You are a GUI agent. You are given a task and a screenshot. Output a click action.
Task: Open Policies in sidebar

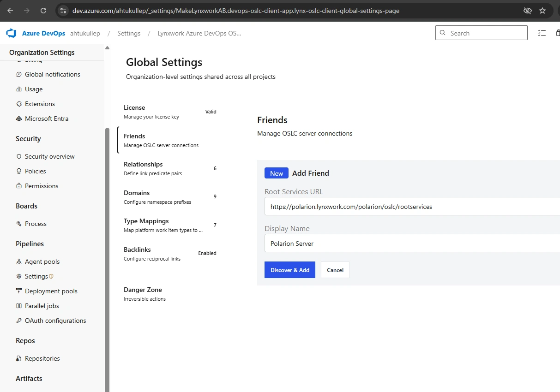point(36,171)
